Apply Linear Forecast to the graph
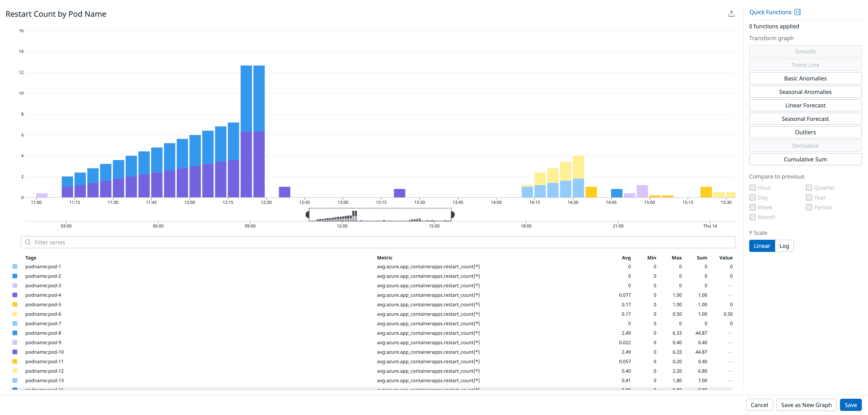 805,105
